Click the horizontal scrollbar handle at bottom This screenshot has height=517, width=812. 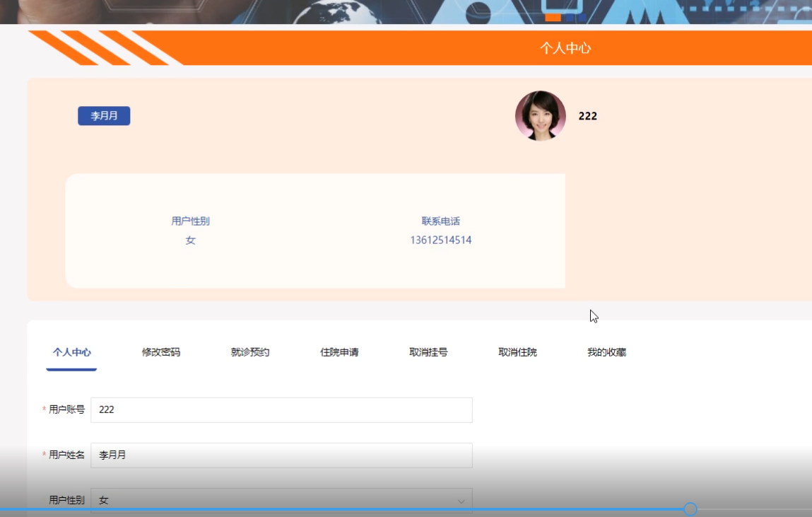click(692, 509)
